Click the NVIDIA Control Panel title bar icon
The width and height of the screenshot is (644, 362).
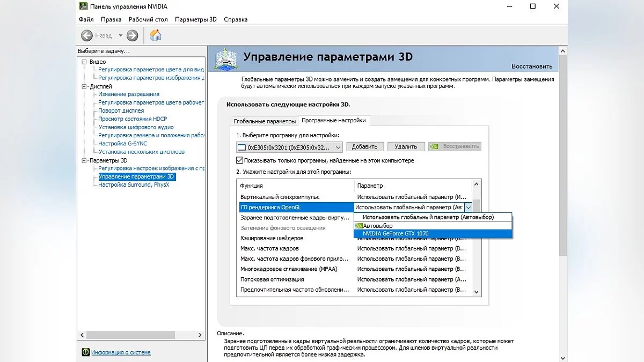coord(84,6)
